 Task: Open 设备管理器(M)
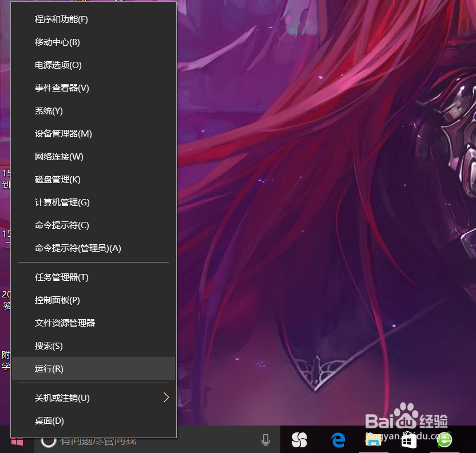[x=63, y=133]
